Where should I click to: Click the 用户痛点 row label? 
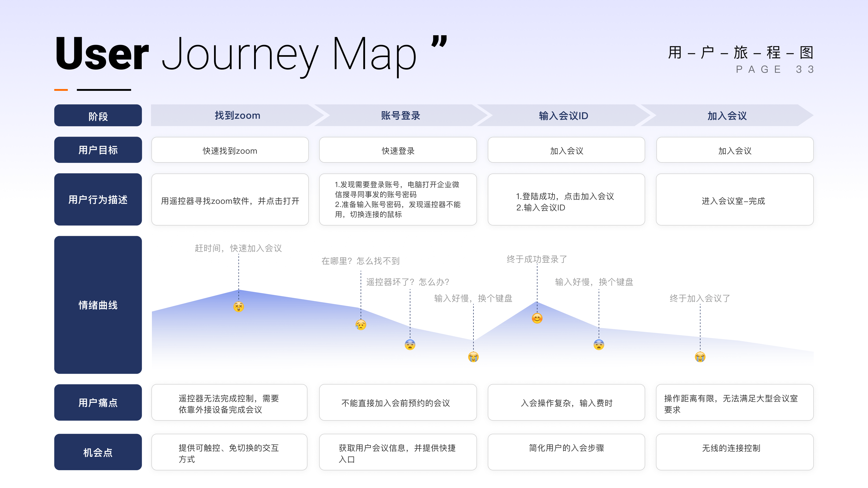click(x=98, y=402)
